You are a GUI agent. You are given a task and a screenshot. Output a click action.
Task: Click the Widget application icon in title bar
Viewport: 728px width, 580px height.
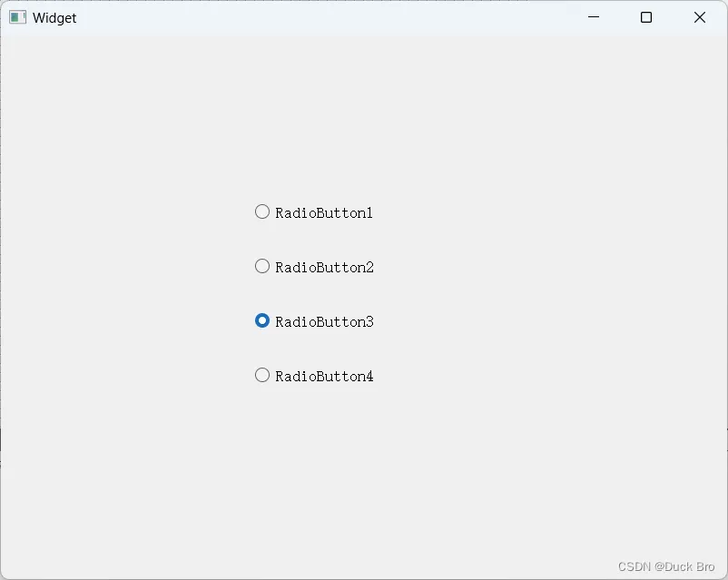17,17
